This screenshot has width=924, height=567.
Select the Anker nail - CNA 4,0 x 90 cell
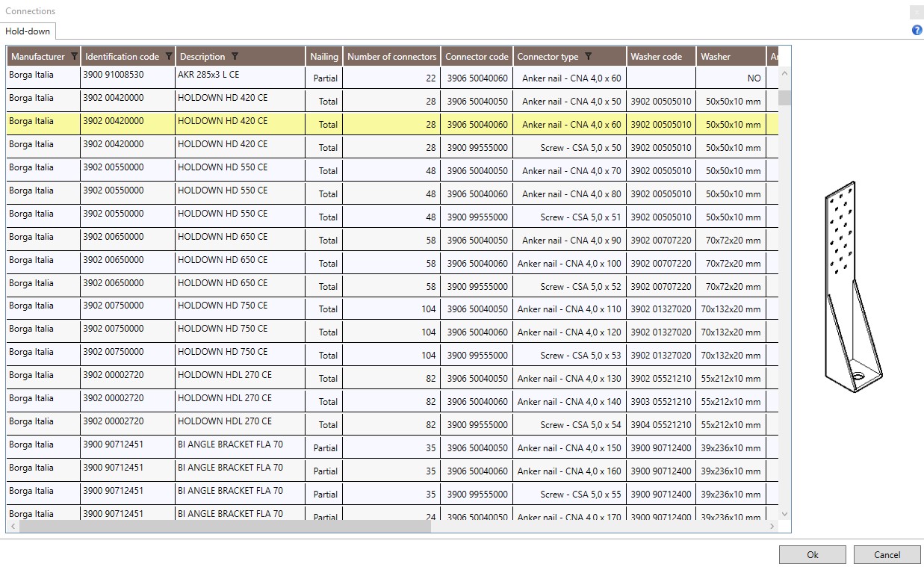[x=570, y=240]
